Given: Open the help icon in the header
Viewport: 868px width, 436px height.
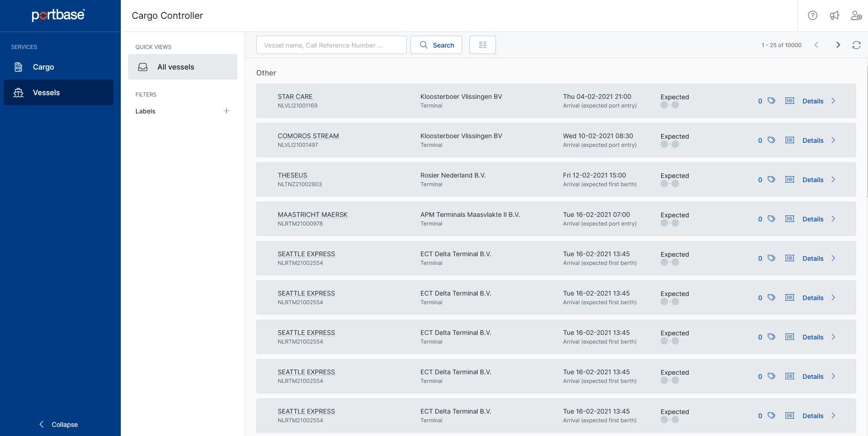Looking at the screenshot, I should pos(813,15).
